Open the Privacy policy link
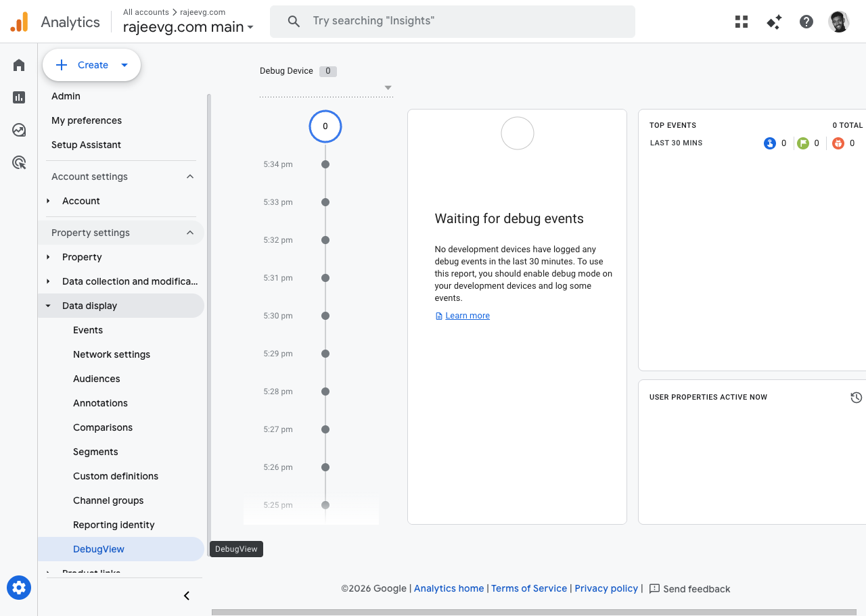Screen dimensions: 866x616 (606, 588)
